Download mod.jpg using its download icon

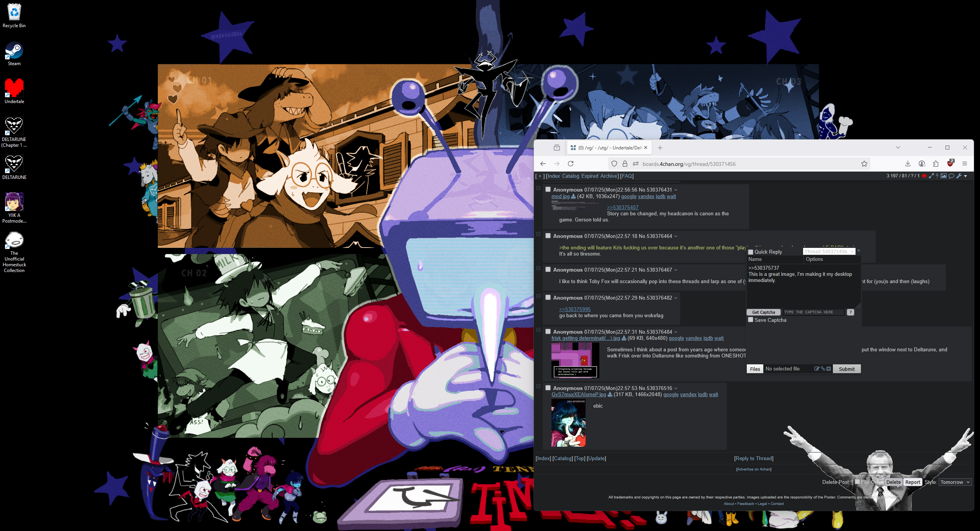pos(573,197)
